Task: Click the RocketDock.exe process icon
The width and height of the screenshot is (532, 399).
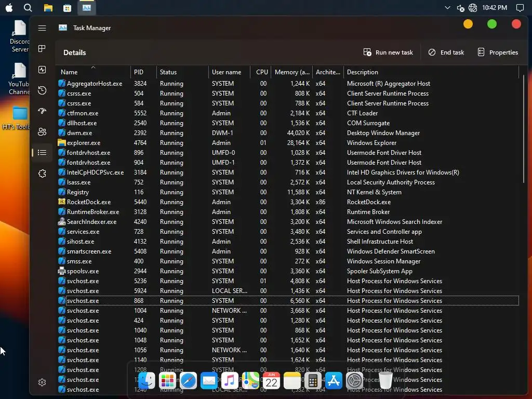Action: [x=62, y=202]
